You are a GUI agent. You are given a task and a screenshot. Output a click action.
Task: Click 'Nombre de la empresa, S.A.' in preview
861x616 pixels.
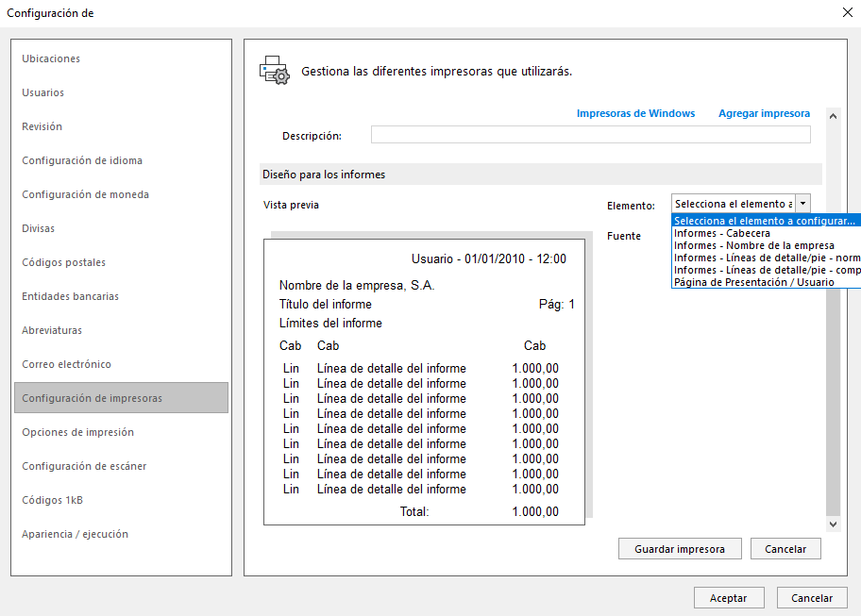point(357,285)
